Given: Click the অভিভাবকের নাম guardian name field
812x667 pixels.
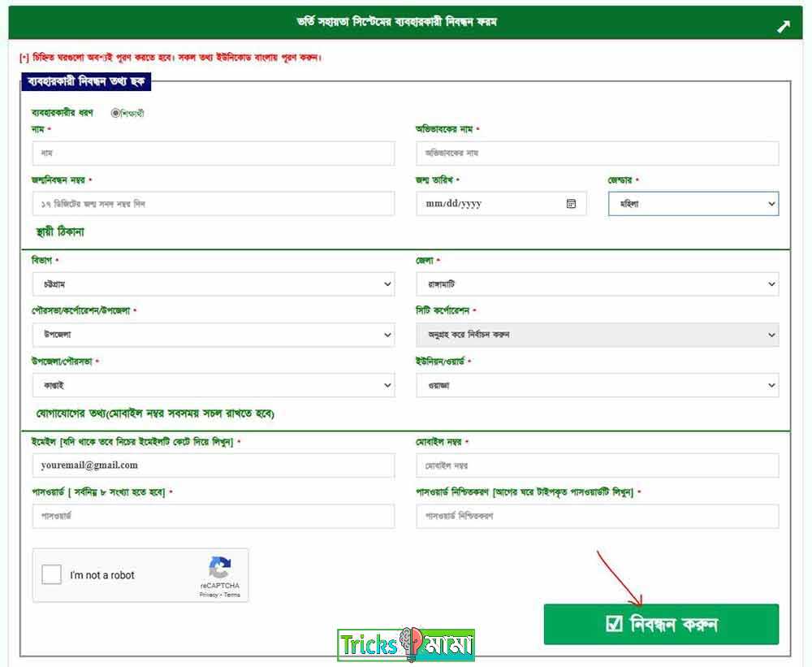Looking at the screenshot, I should (597, 154).
